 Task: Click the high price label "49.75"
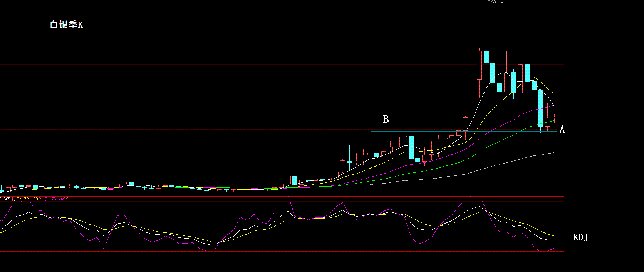(497, 2)
